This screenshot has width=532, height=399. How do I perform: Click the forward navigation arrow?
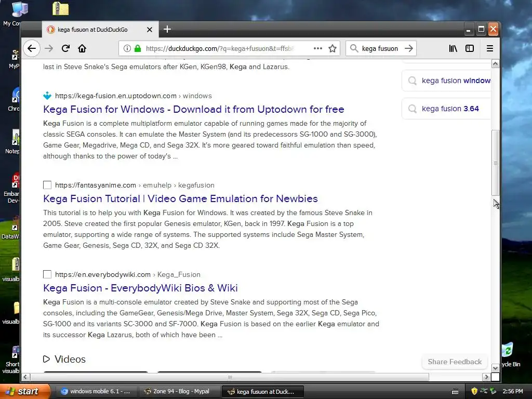49,48
